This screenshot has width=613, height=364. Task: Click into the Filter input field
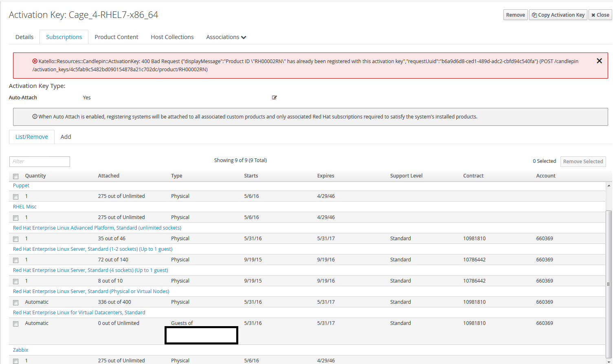[40, 162]
